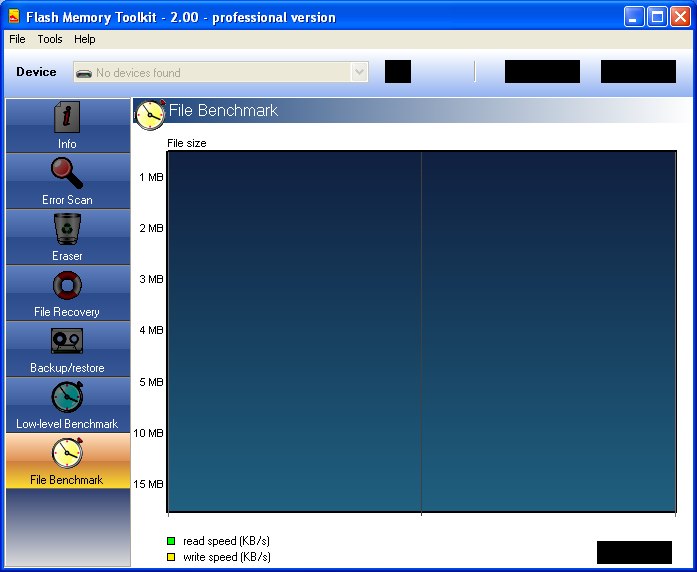This screenshot has width=697, height=572.
Task: Click the '15 MB' axis label
Action: 148,484
